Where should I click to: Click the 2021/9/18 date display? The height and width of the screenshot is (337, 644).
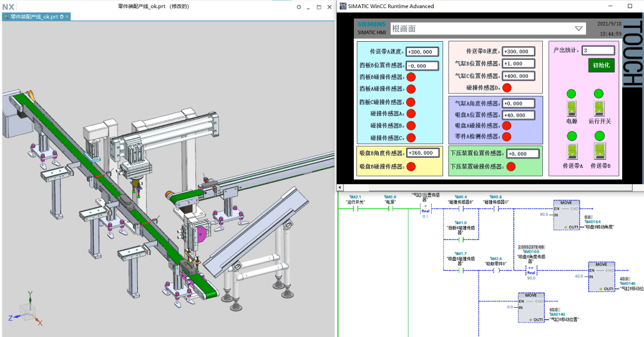609,24
